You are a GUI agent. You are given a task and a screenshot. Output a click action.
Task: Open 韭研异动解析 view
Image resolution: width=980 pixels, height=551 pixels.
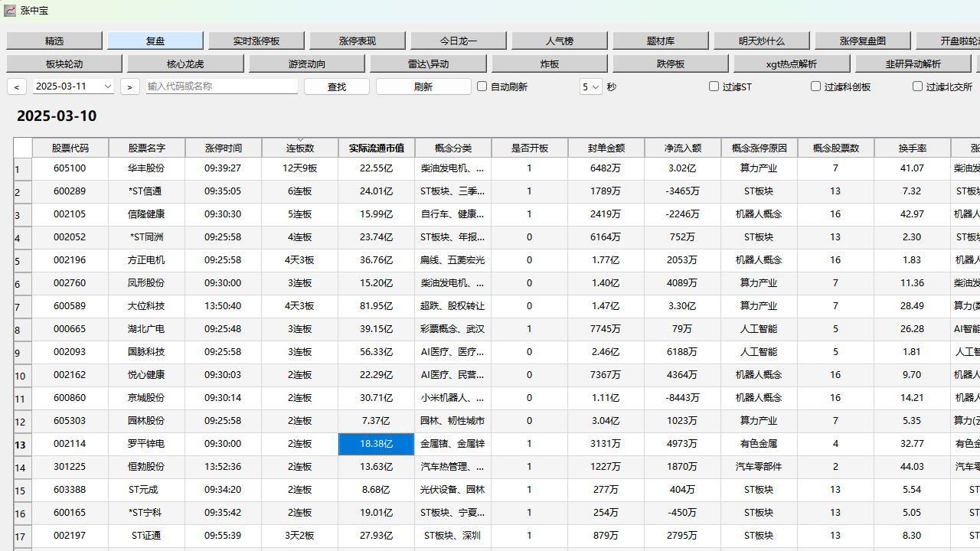click(x=913, y=64)
